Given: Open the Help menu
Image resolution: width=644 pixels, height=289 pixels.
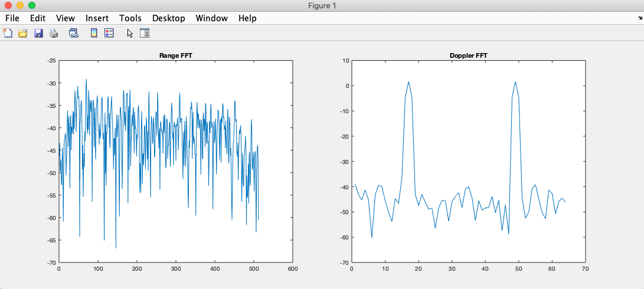Looking at the screenshot, I should 247,18.
